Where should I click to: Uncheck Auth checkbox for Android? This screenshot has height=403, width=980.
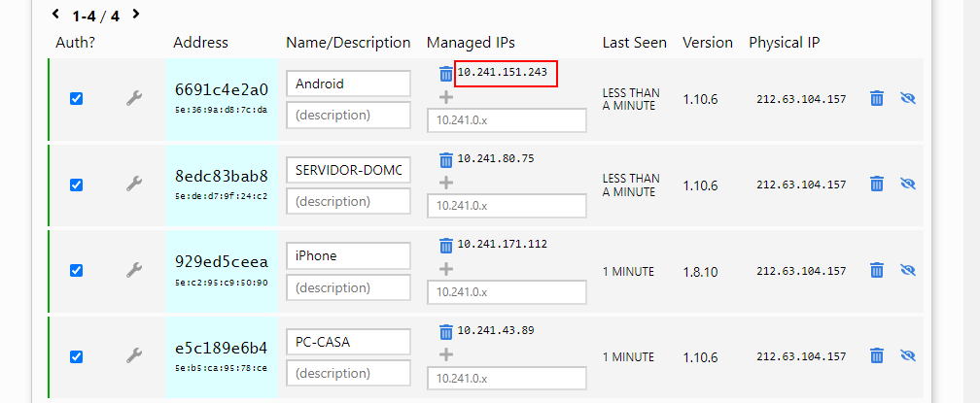pyautogui.click(x=76, y=99)
